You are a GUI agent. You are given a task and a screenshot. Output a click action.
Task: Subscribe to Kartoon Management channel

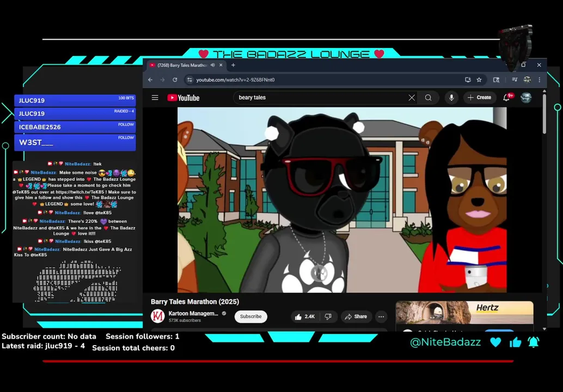point(250,316)
